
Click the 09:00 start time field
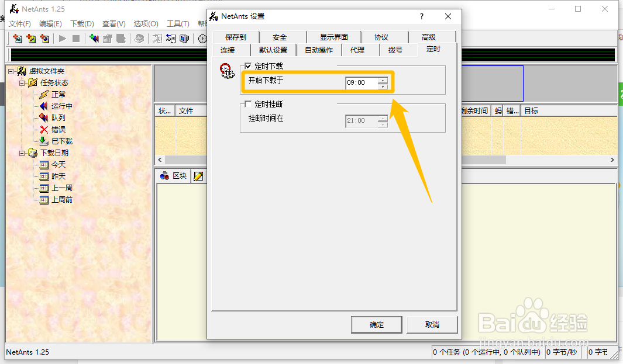(x=362, y=82)
